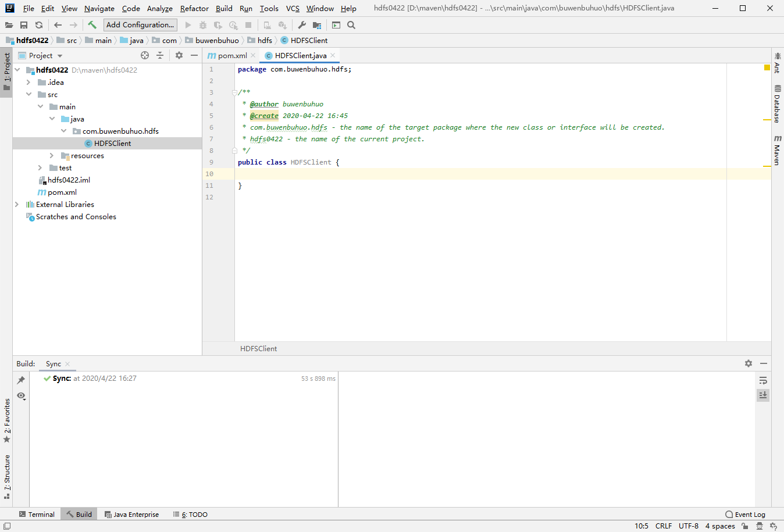
Task: Locate current file with crosshair icon
Action: [145, 55]
